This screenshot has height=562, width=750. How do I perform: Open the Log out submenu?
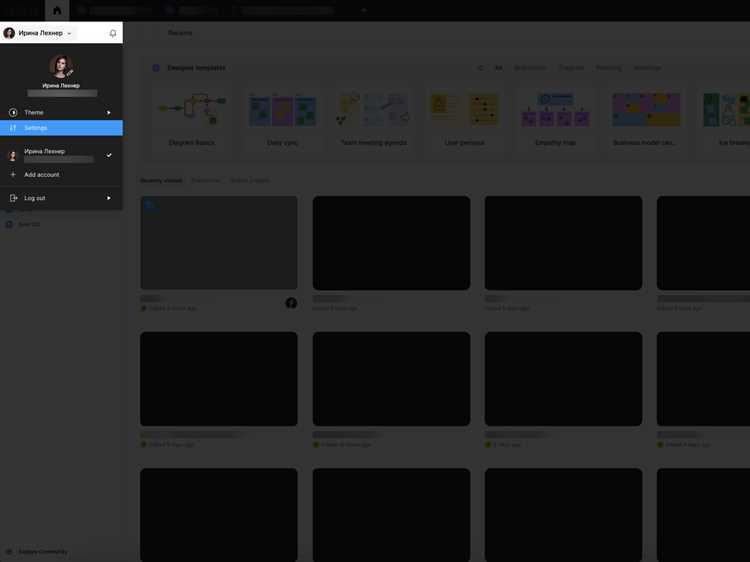(x=61, y=198)
